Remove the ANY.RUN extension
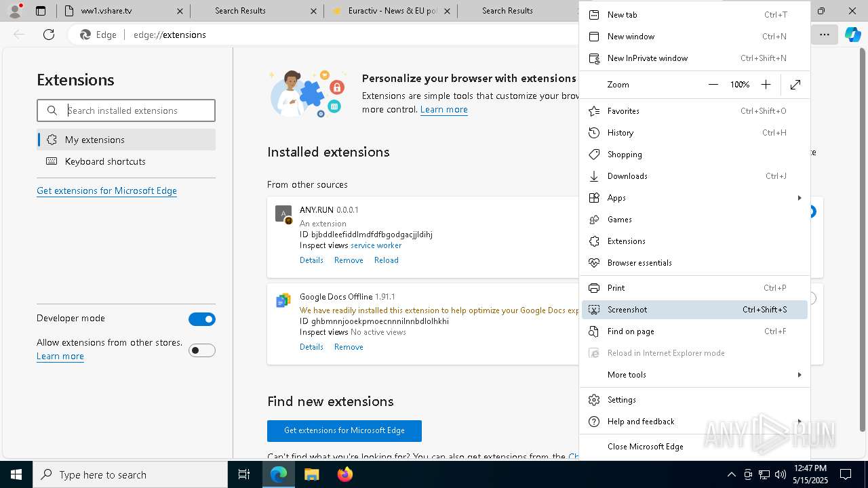 click(x=349, y=260)
